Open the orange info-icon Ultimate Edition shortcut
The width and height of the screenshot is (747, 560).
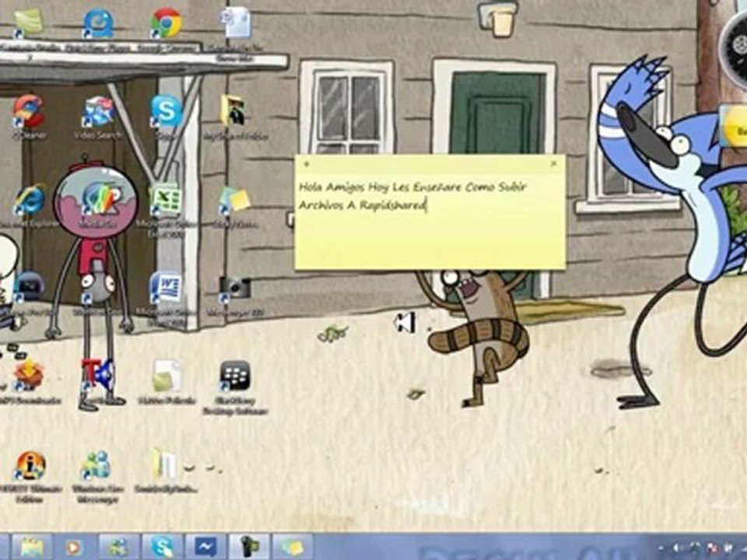click(x=30, y=465)
